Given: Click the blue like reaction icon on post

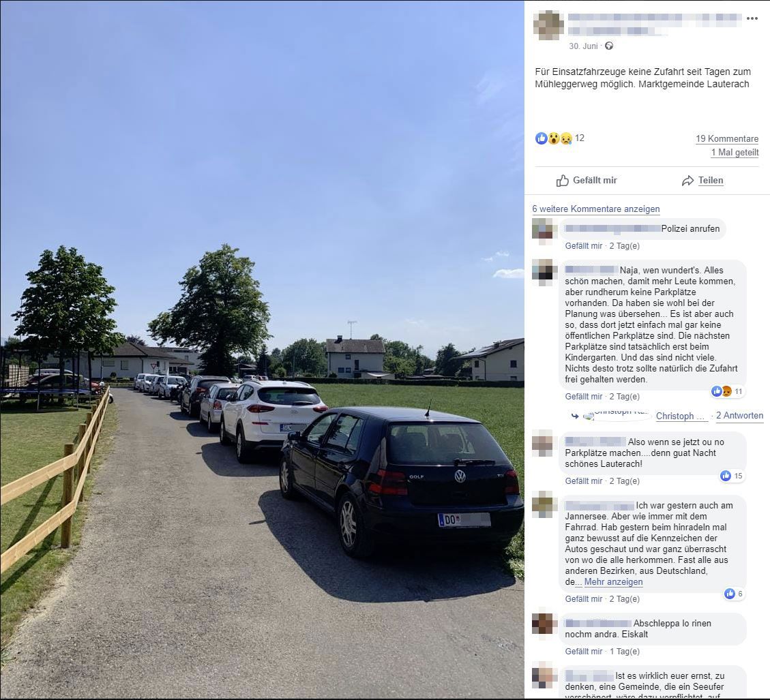Looking at the screenshot, I should click(541, 138).
